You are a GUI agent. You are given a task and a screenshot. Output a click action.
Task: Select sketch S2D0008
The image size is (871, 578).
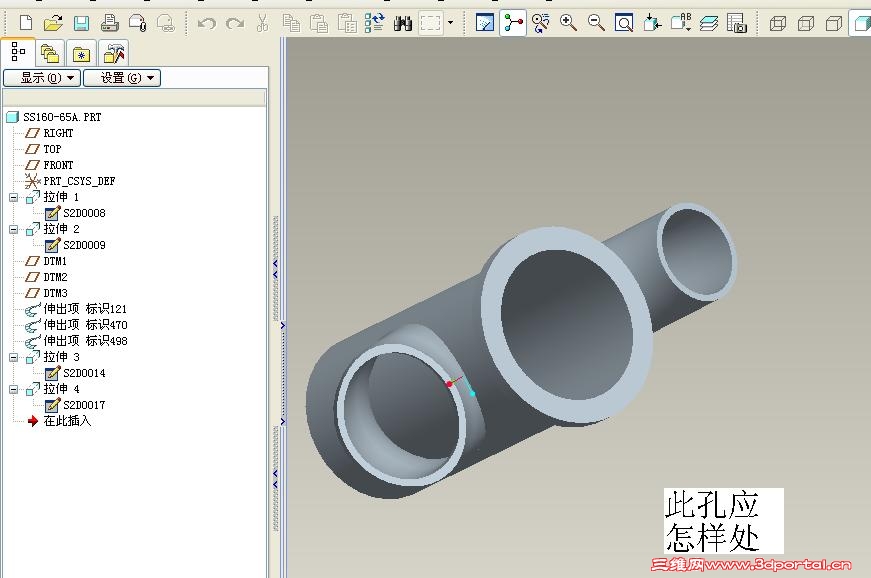75,213
